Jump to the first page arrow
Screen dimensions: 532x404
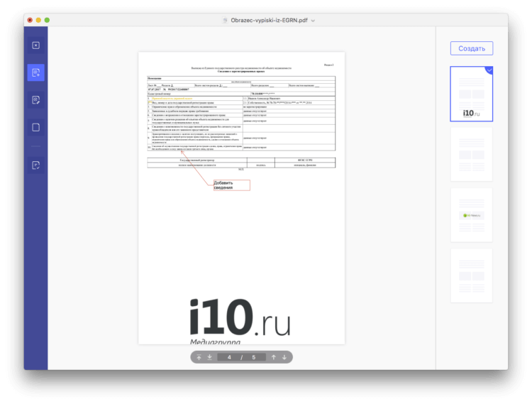point(199,356)
